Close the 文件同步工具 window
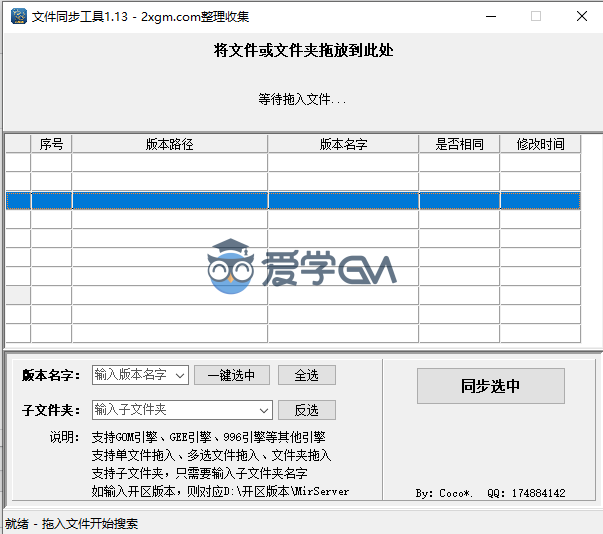Screen dimensions: 603x534 click(x=581, y=17)
